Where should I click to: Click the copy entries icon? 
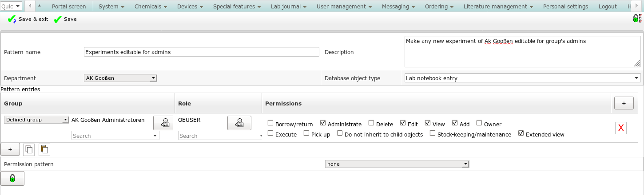click(x=29, y=149)
